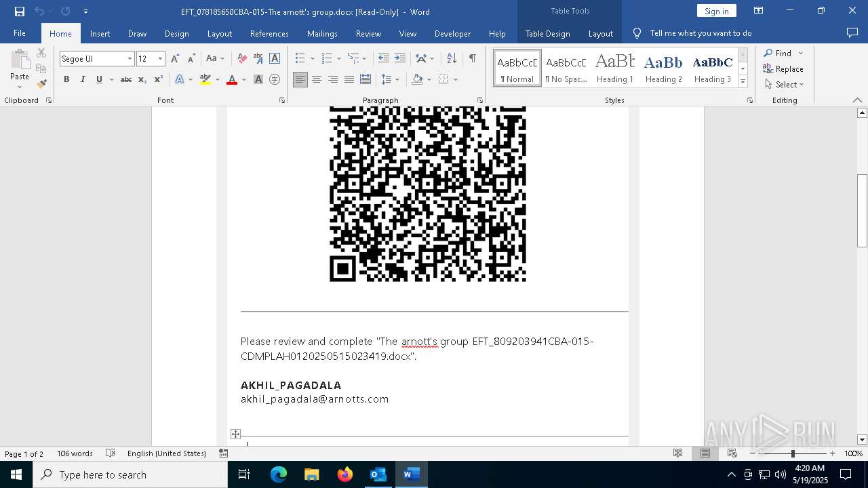Click the Phonetic Guide icon
Image resolution: width=868 pixels, height=488 pixels.
(x=258, y=59)
